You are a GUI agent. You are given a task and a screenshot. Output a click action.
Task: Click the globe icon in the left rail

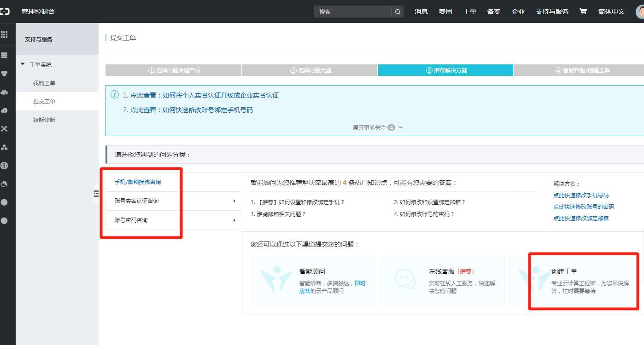pyautogui.click(x=5, y=165)
